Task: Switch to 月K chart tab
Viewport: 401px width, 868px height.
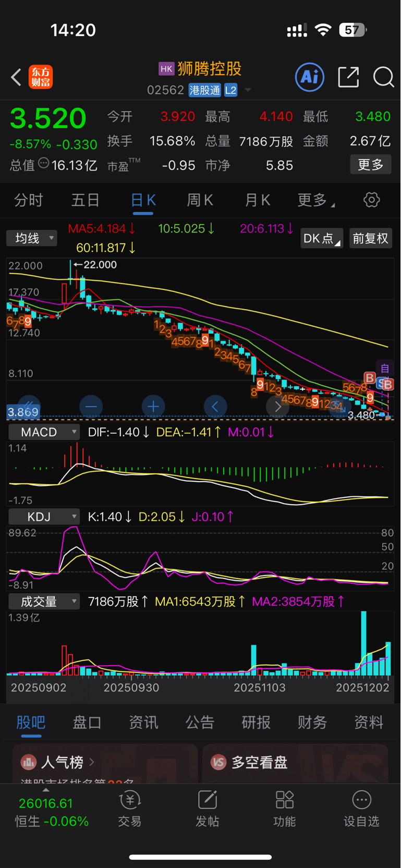Action: click(x=258, y=200)
